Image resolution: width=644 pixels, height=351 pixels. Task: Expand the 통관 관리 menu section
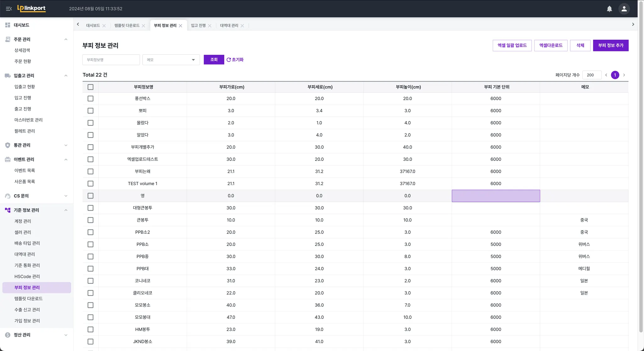[x=66, y=145]
